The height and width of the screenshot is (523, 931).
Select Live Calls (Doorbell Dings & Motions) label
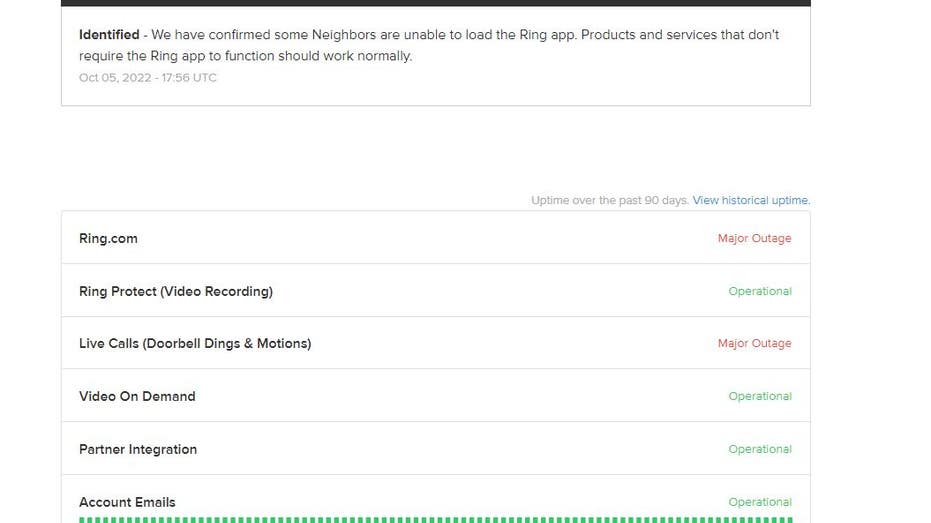point(195,344)
